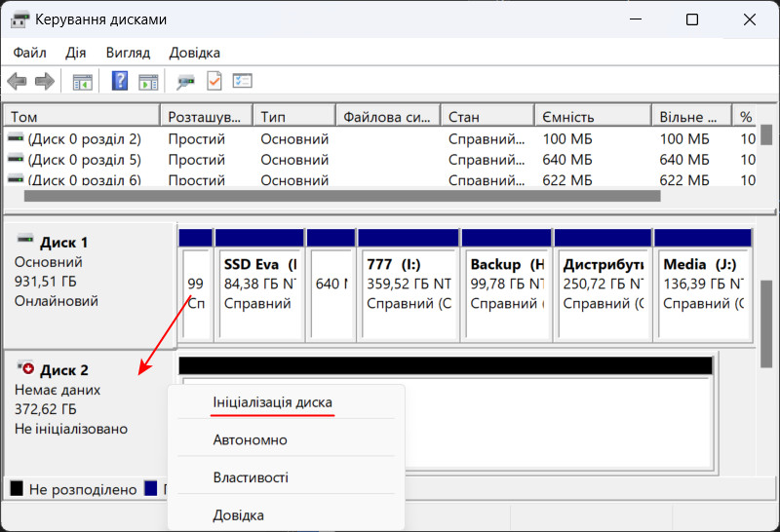Click the disk map vertical scrollbar thumb
Image resolution: width=780 pixels, height=532 pixels.
point(766,324)
